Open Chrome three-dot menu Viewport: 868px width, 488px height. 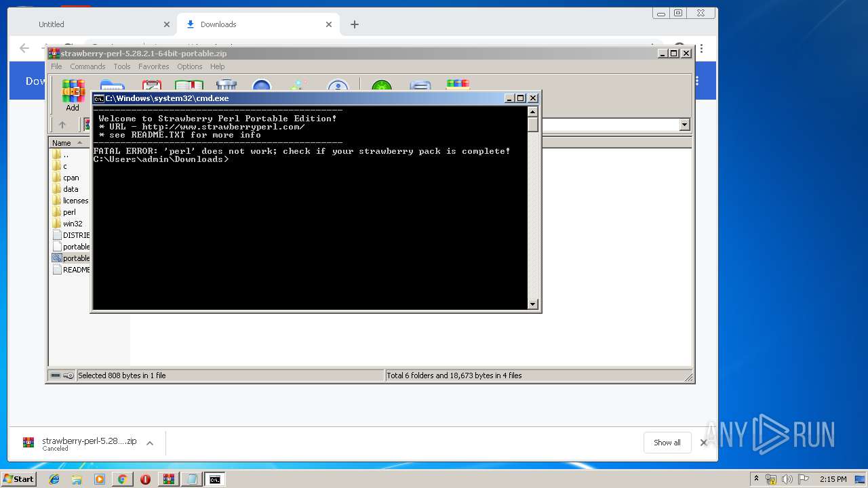tap(701, 49)
